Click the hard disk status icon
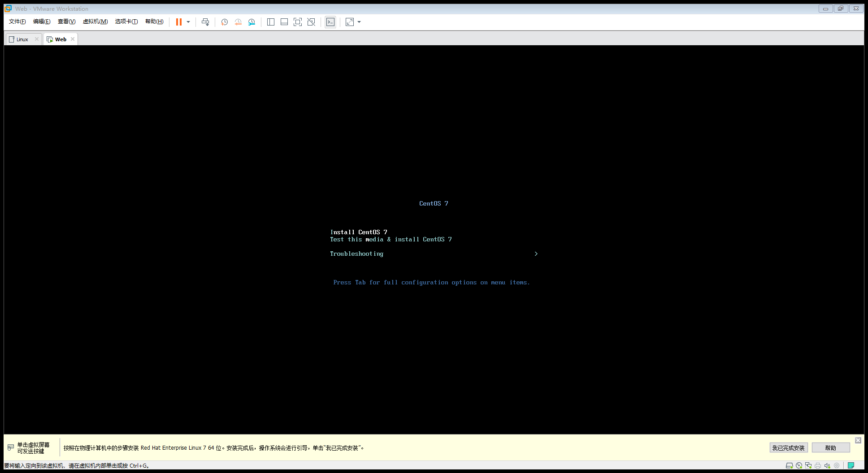Screen dimensions: 868x473 pyautogui.click(x=790, y=465)
